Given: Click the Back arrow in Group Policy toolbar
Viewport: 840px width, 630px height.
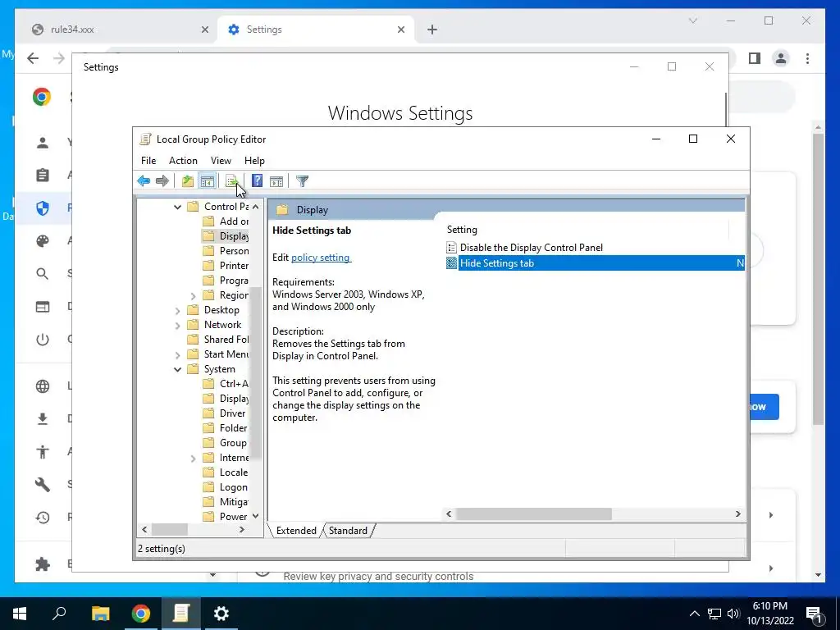Looking at the screenshot, I should click(144, 181).
